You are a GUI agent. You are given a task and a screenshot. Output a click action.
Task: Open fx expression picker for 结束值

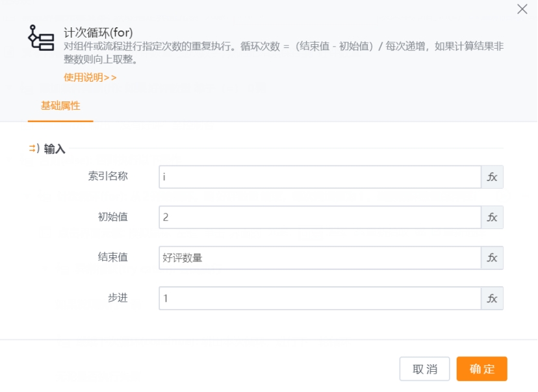point(493,258)
